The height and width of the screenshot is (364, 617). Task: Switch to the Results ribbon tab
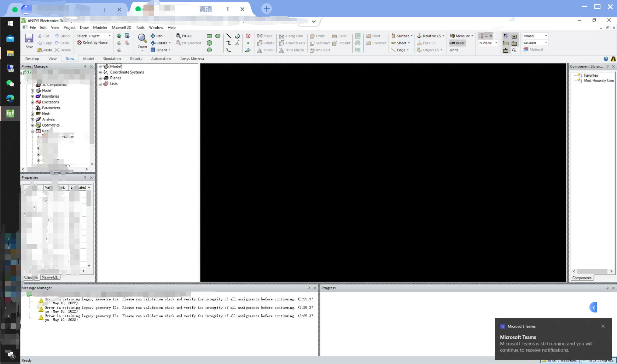click(136, 59)
